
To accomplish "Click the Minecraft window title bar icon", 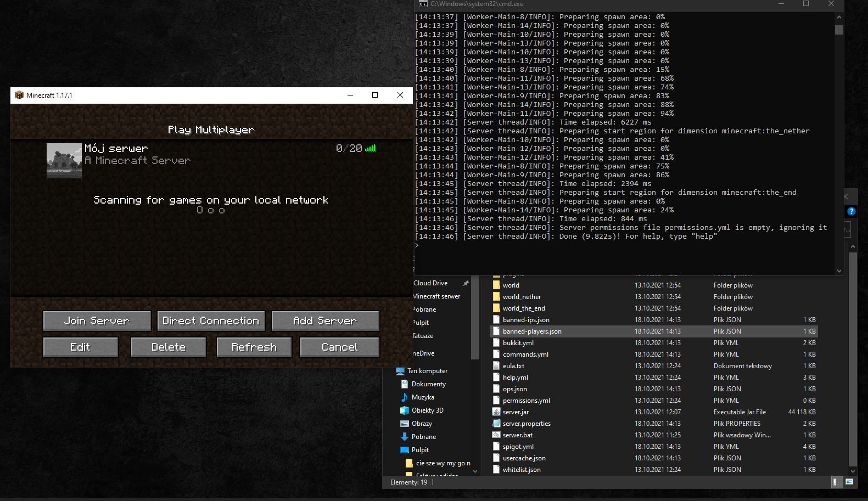I will [19, 95].
